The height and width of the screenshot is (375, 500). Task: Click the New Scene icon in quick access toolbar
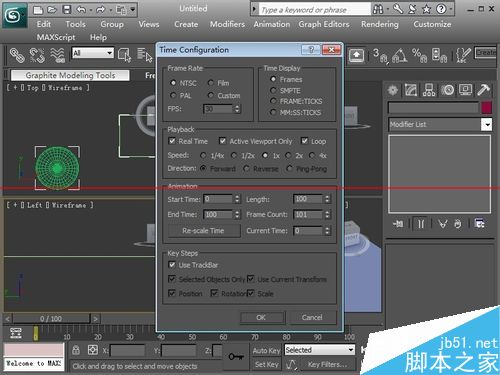click(38, 10)
